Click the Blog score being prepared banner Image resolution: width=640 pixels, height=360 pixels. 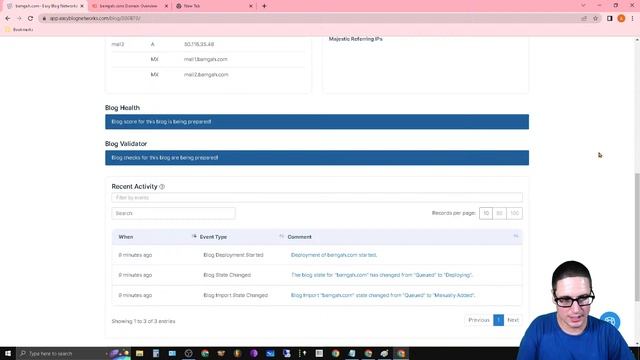tap(317, 122)
